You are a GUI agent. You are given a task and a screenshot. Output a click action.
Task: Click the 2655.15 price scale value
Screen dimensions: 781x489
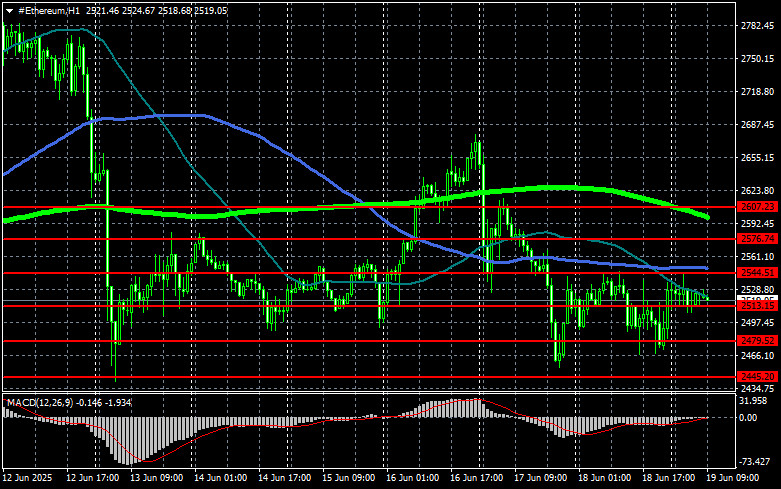pyautogui.click(x=758, y=157)
